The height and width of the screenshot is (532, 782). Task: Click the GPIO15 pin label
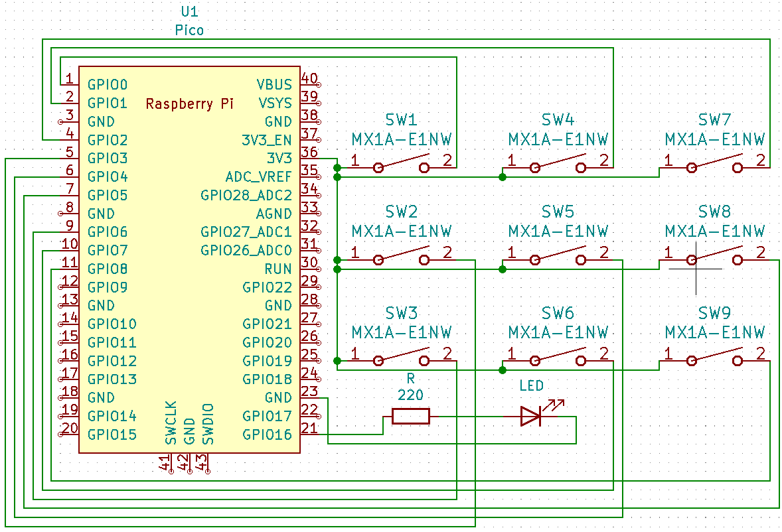coord(112,435)
